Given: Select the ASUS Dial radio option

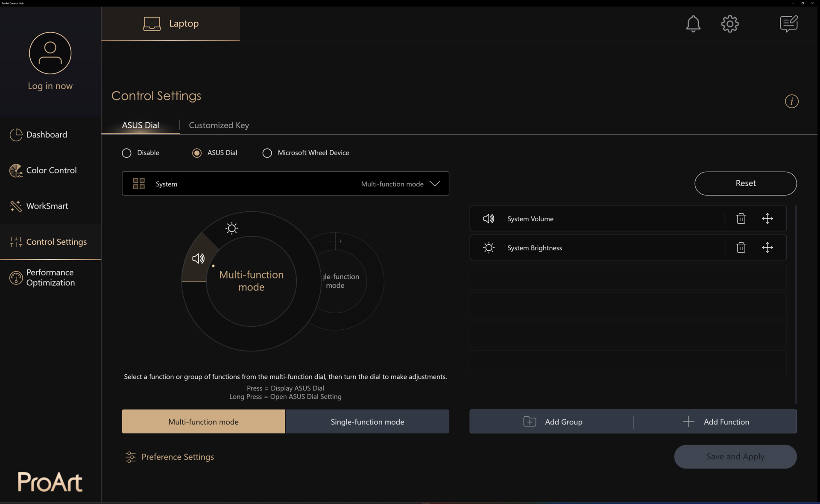Looking at the screenshot, I should coord(197,153).
